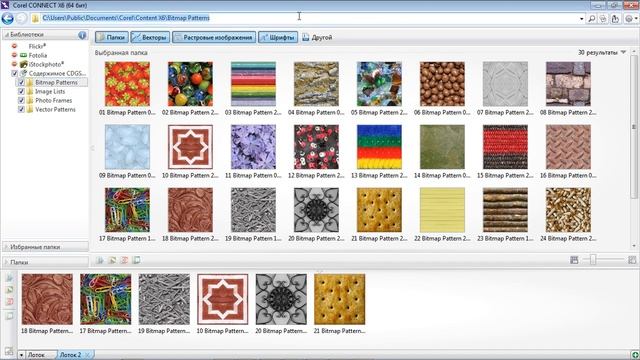Click the first icon in the tray toolbar strip
Viewport: 640px width, 360px height.
click(x=100, y=260)
